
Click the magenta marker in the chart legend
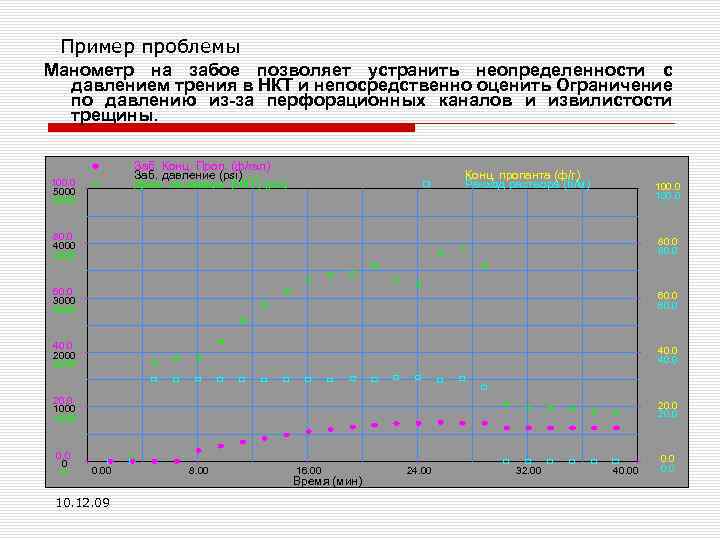pos(95,167)
